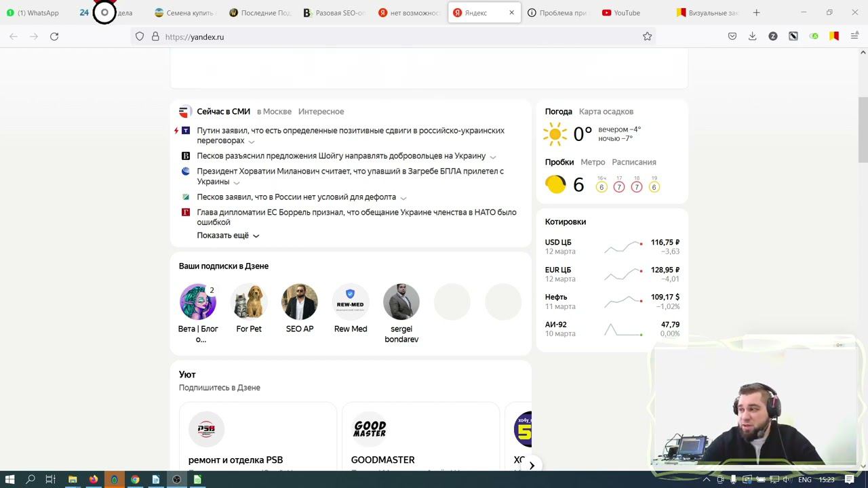Bookmark this page with star icon
Image resolution: width=868 pixels, height=488 pixels.
[x=647, y=37]
